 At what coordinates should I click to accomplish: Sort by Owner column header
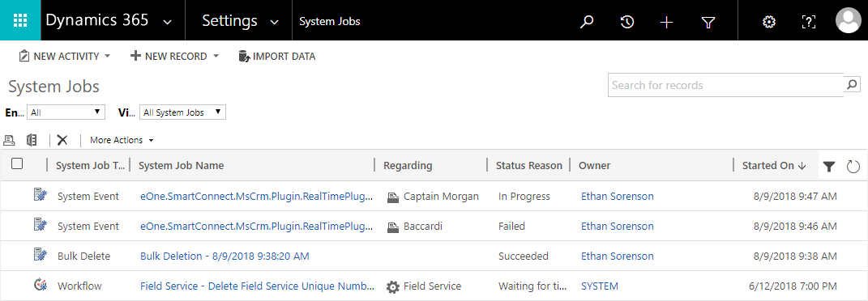[x=595, y=166]
